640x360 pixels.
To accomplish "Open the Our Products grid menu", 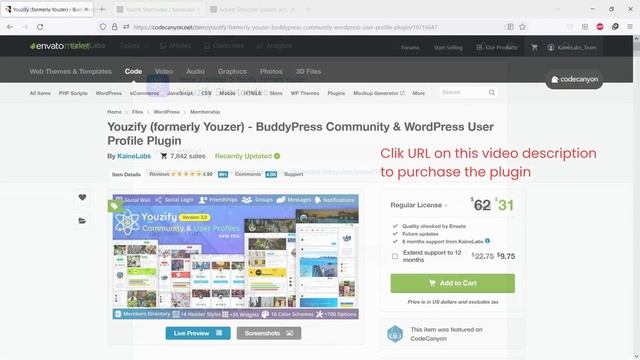I will tap(497, 47).
